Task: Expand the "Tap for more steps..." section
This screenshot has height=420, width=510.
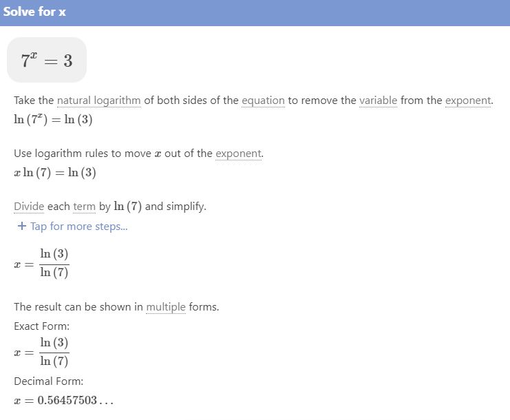Action: coord(72,226)
